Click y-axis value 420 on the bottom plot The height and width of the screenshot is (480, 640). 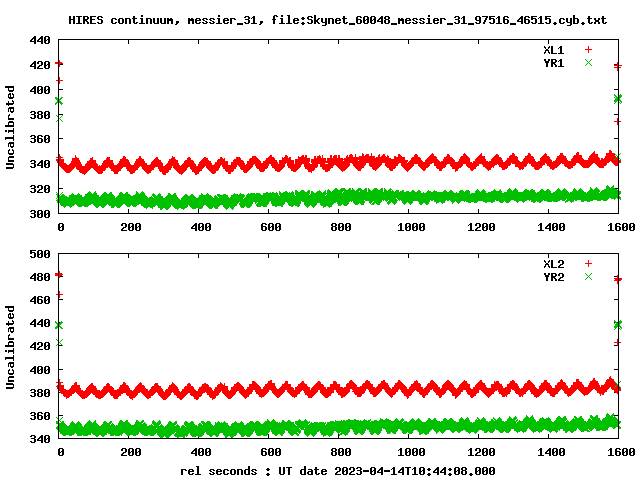click(x=40, y=346)
